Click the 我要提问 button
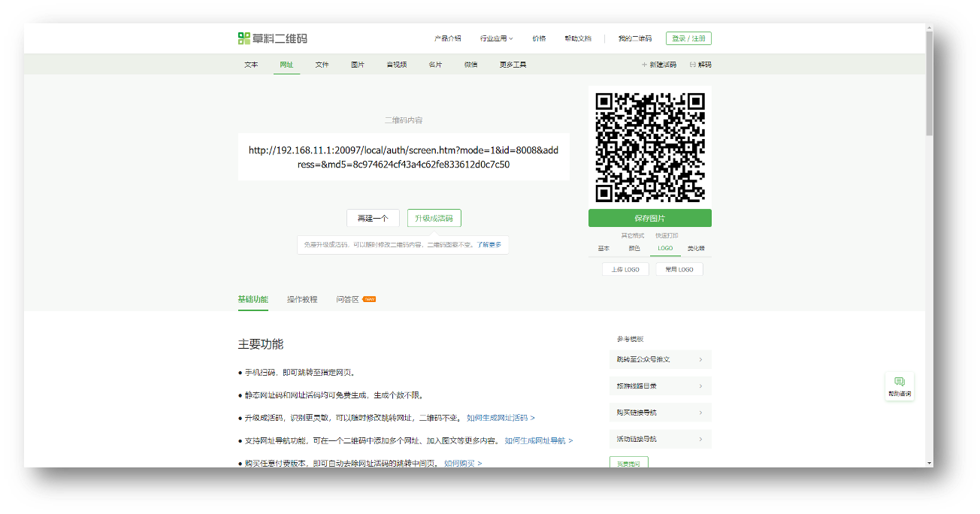The image size is (980, 514). click(x=628, y=462)
